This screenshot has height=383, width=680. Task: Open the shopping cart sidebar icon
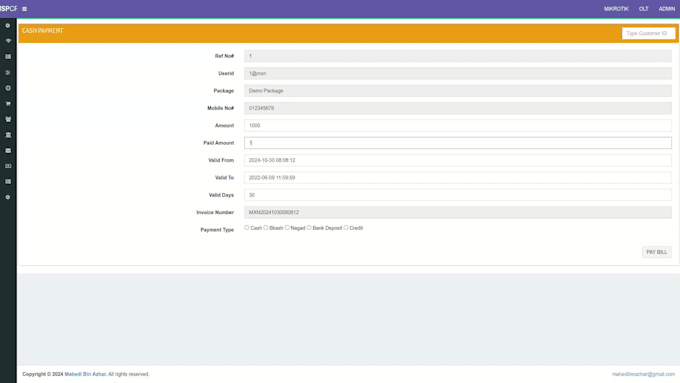tap(8, 104)
